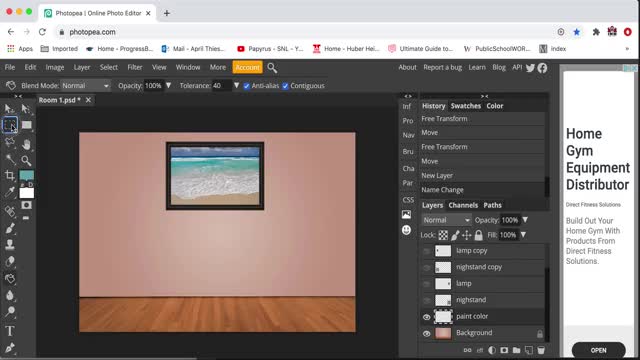Select the Eyedropper tool

click(x=10, y=192)
